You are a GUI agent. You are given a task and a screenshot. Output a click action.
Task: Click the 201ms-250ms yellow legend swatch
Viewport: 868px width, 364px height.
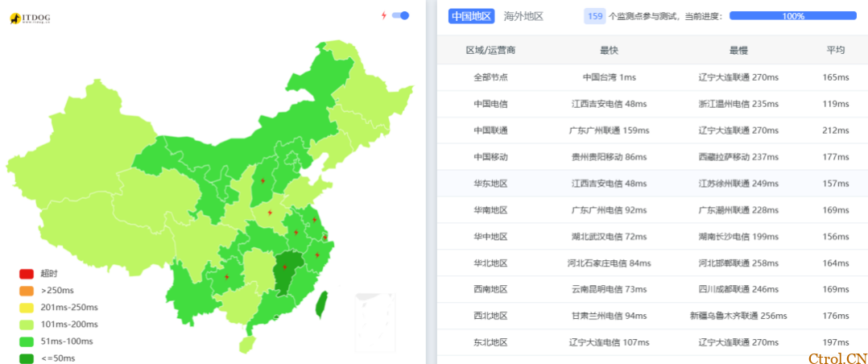click(x=27, y=308)
